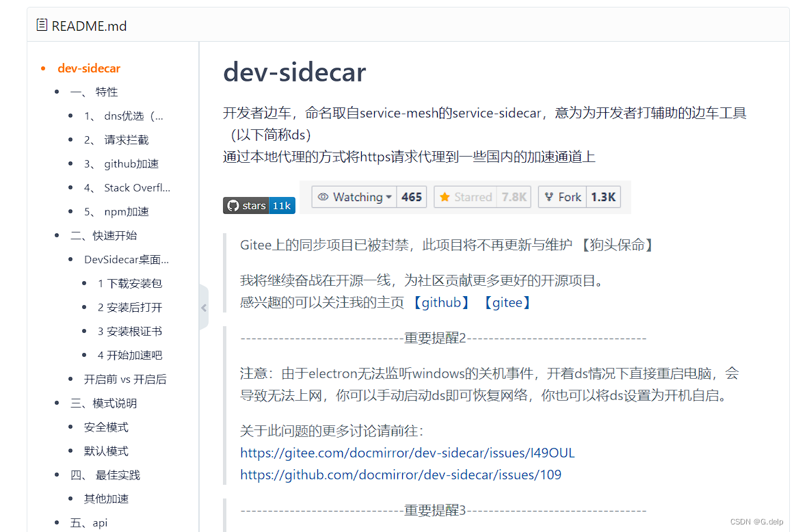Jump to 2 安装后打开 outline entry
794x532 pixels.
[130, 307]
